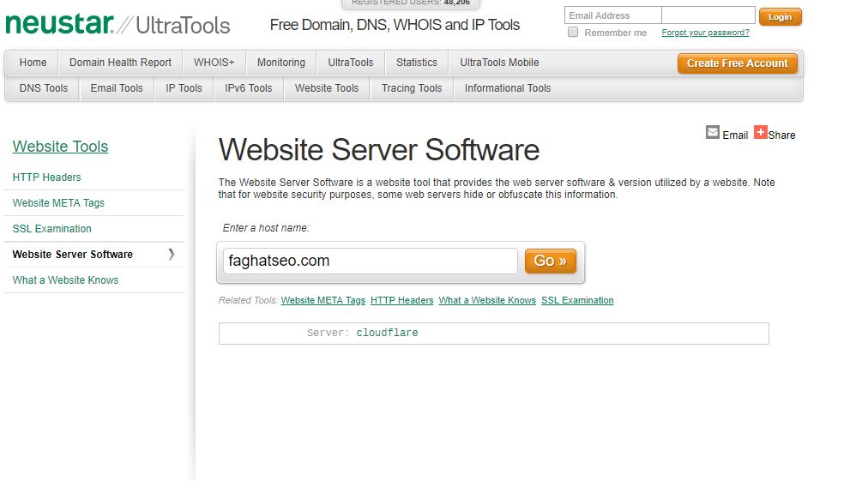Image resolution: width=868 pixels, height=481 pixels.
Task: Click the 'Free Domain, DNS, WHOIS and IP Tools' tagline
Action: click(x=395, y=25)
